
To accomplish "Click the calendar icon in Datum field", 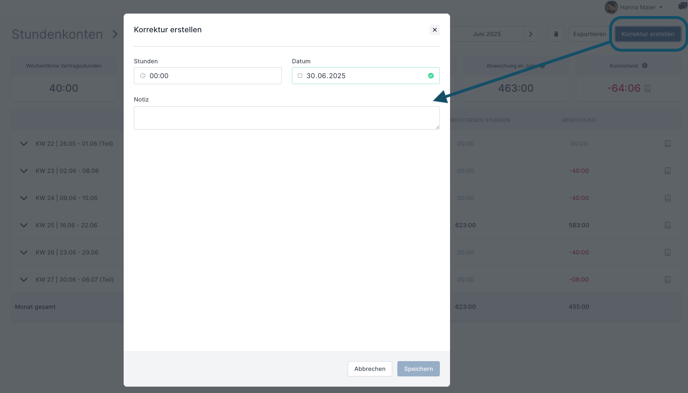I will pyautogui.click(x=300, y=76).
